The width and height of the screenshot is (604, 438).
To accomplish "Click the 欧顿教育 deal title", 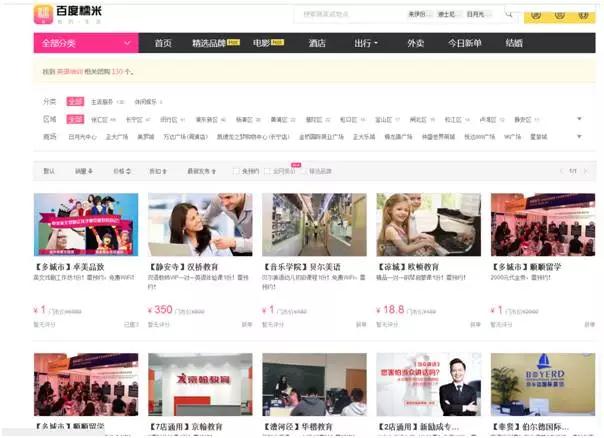I will coord(408,267).
